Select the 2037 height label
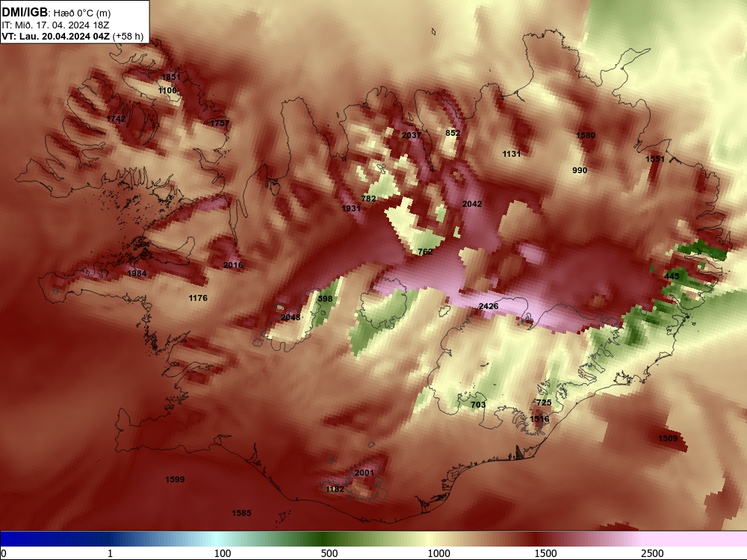Screen dimensions: 747x560 tap(412, 135)
